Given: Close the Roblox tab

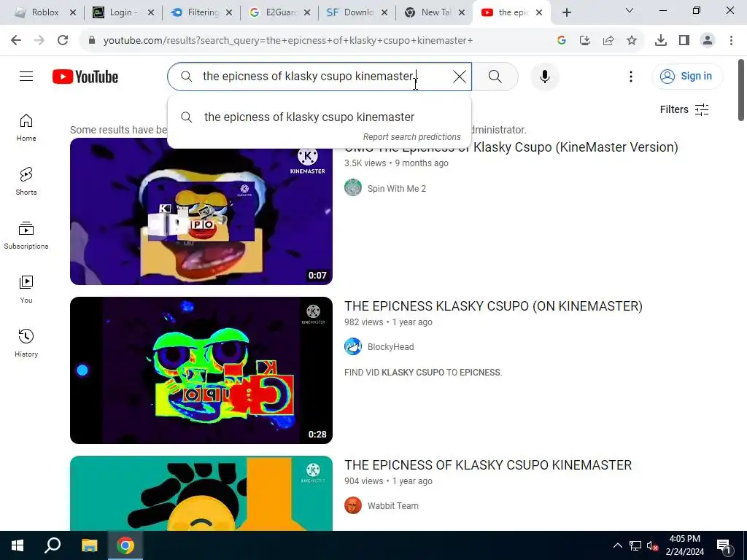Looking at the screenshot, I should point(72,12).
